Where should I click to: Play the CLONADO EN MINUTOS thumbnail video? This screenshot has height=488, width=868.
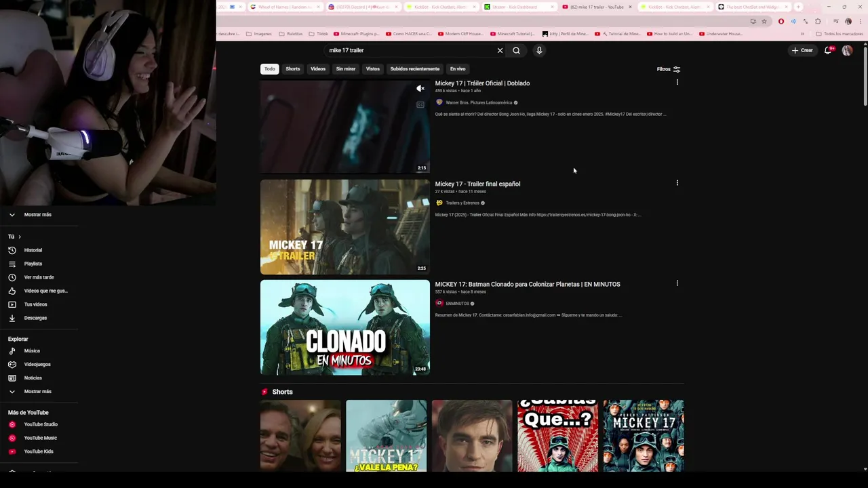[x=345, y=327]
